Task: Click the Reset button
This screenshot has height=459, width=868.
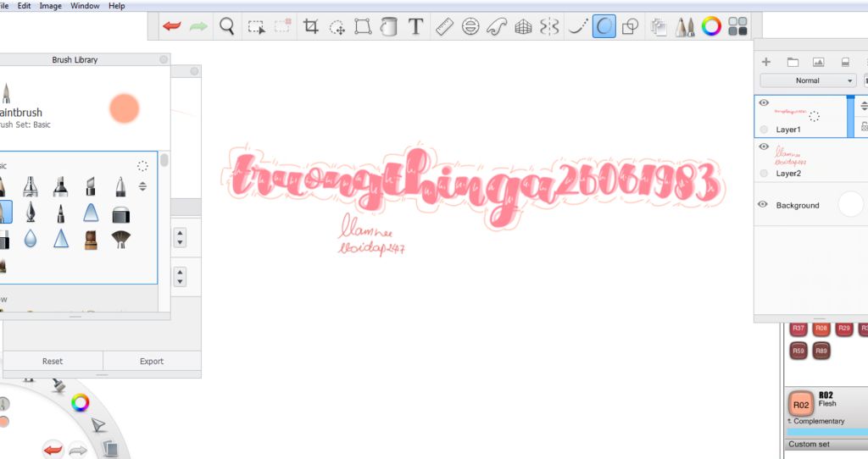Action: 53,361
